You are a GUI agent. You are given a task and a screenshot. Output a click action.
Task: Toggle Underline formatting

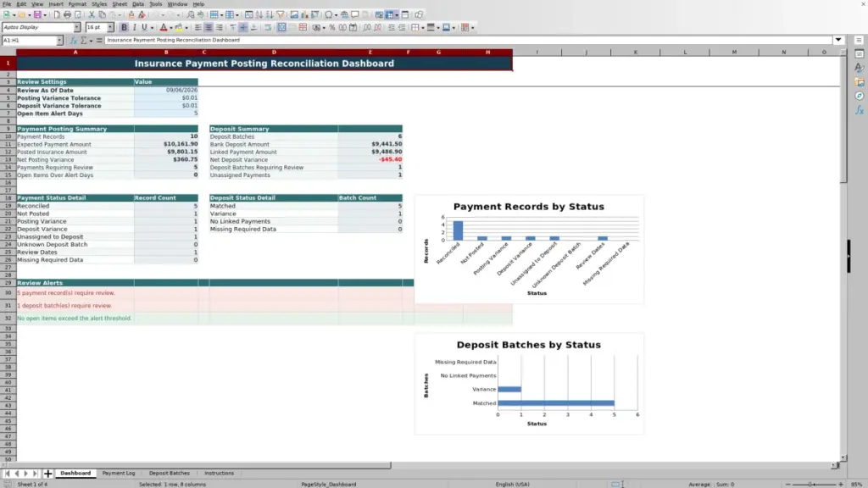click(x=144, y=28)
